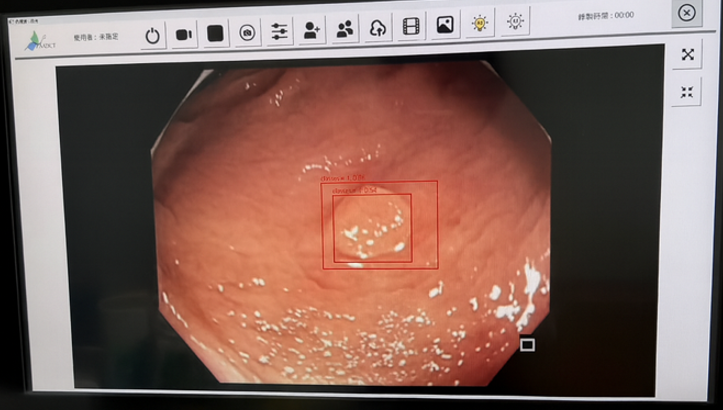This screenshot has width=723, height=410.
Task: Click the power button in the toolbar
Action: [152, 35]
